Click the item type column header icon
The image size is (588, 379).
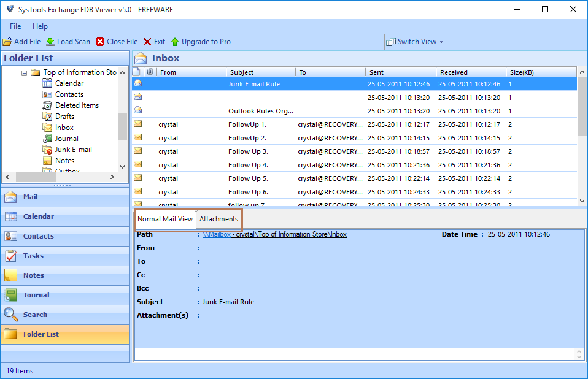[136, 72]
